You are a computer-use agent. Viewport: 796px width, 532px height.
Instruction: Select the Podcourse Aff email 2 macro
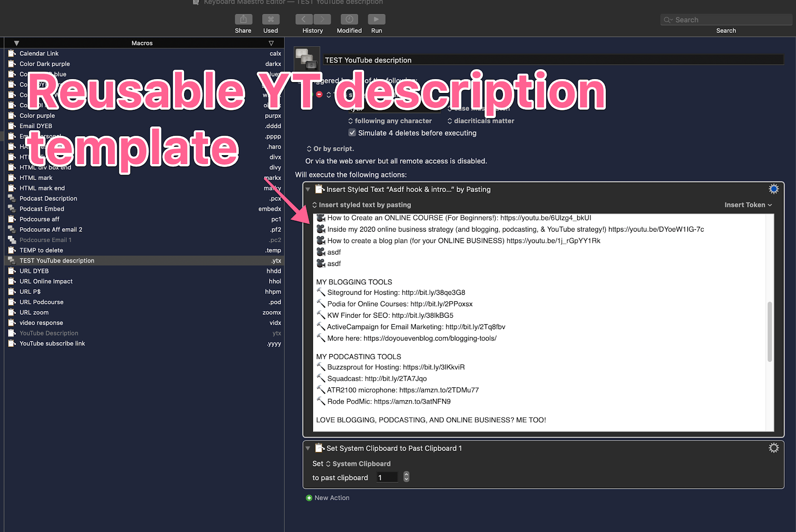click(144, 230)
